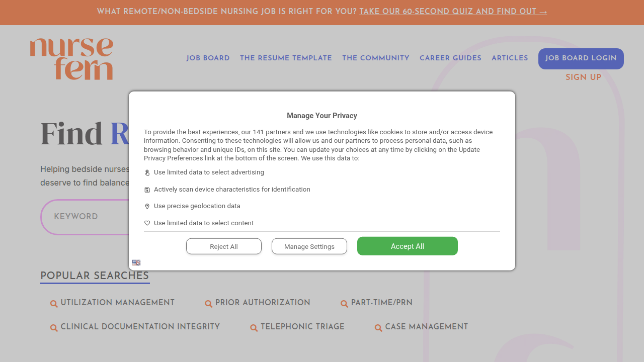Click the Utilization Management search icon
Screen dimensions: 644x362
[54, 304]
